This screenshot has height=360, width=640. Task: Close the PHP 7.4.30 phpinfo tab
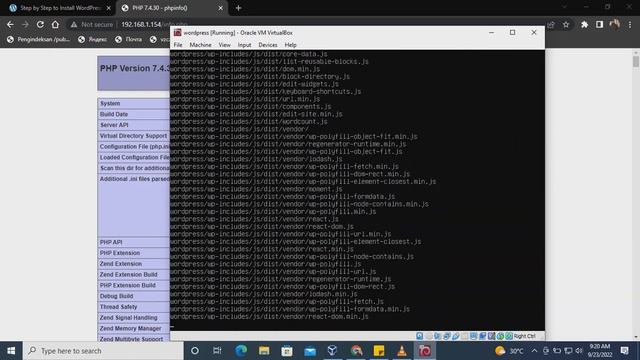click(220, 8)
